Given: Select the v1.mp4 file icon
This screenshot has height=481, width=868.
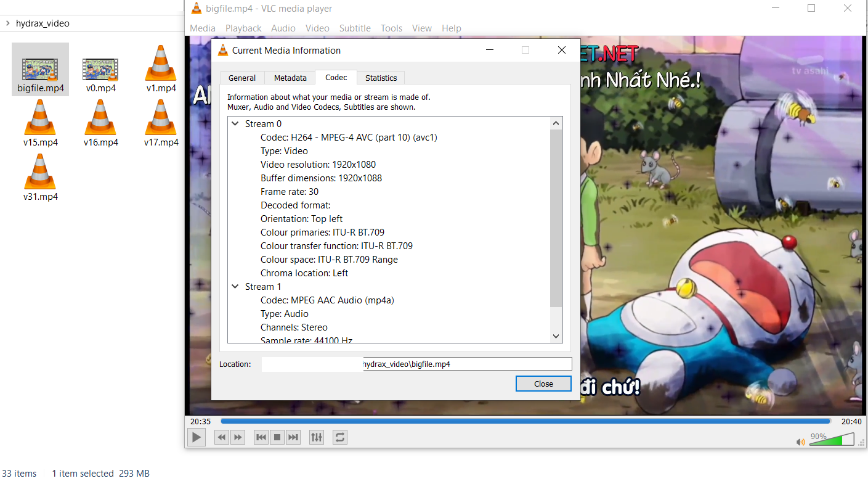Looking at the screenshot, I should tap(161, 63).
